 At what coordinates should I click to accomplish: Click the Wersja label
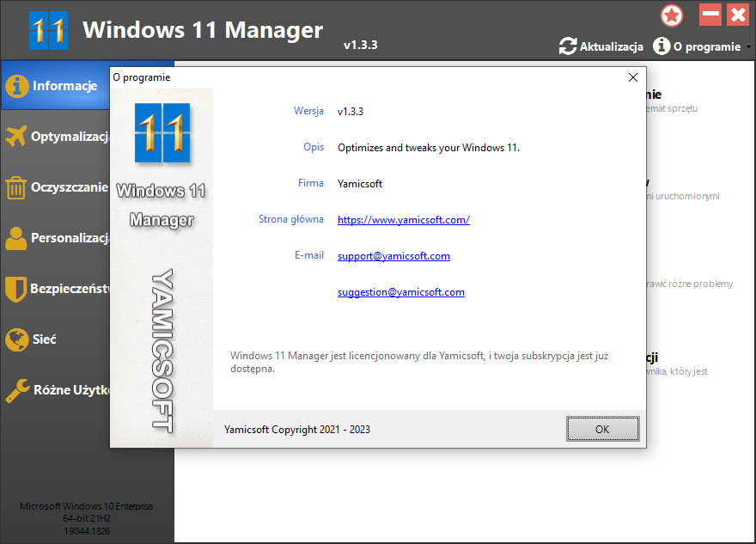[308, 111]
